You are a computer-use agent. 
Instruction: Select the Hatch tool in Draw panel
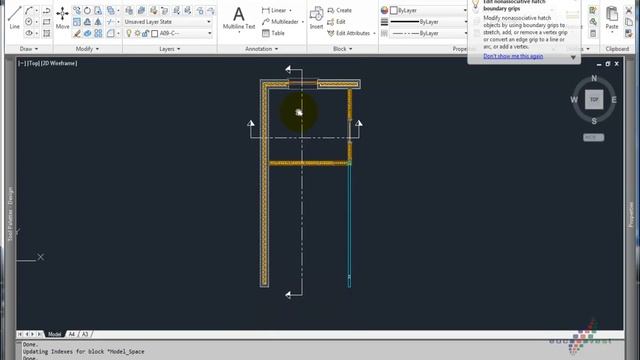point(47,33)
